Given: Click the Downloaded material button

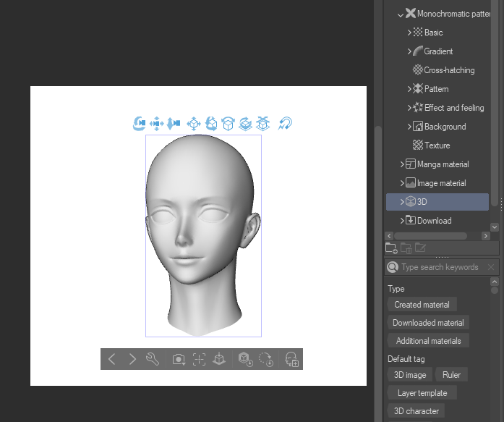Looking at the screenshot, I should 428,323.
